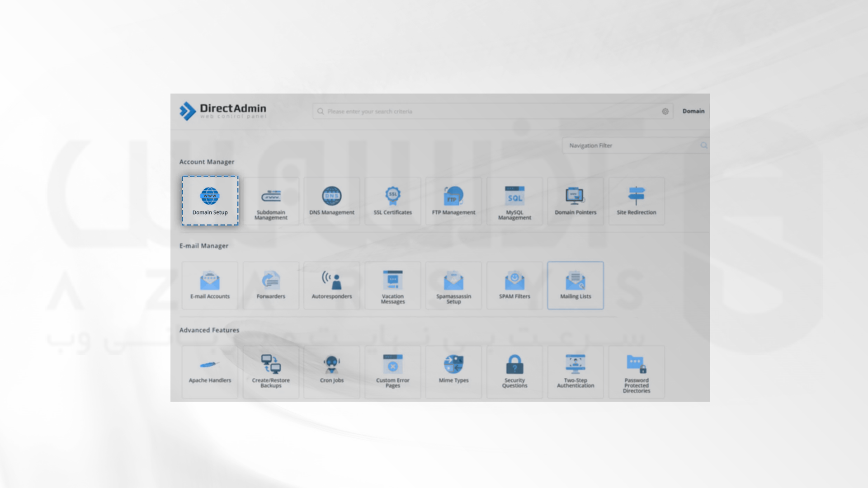Screen dimensions: 868x488
Task: Click the Account Manager section heading
Action: (207, 162)
